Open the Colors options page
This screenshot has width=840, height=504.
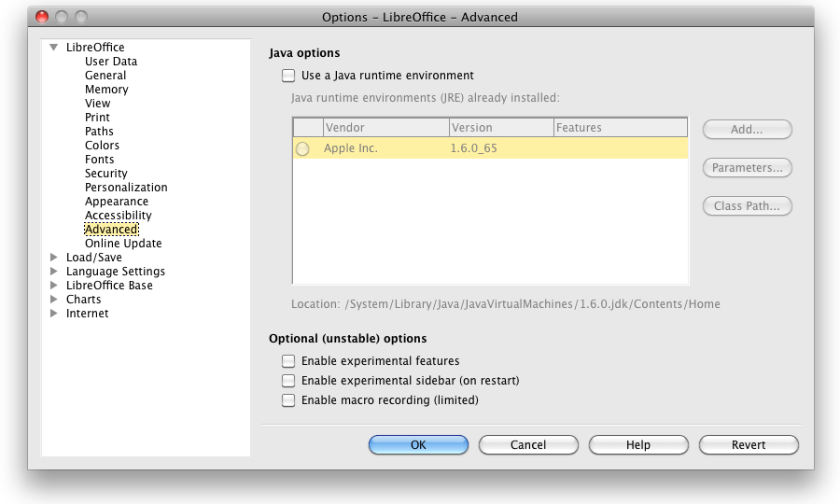pos(102,146)
